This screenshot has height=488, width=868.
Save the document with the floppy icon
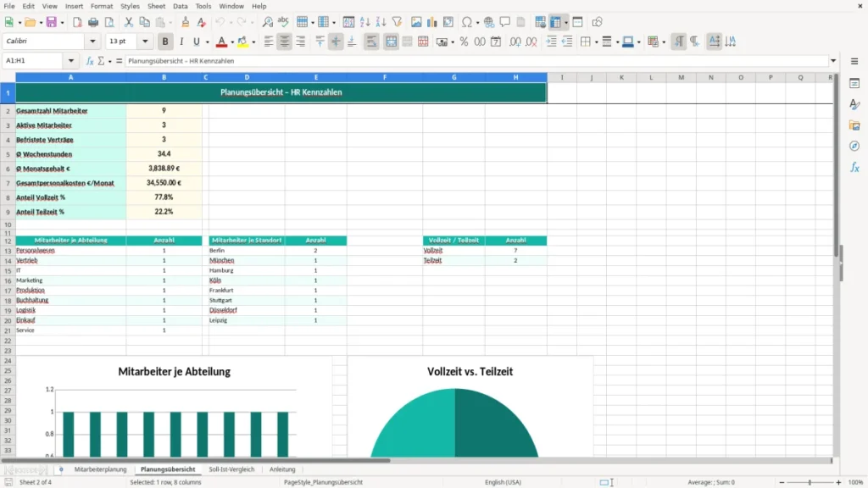52,22
